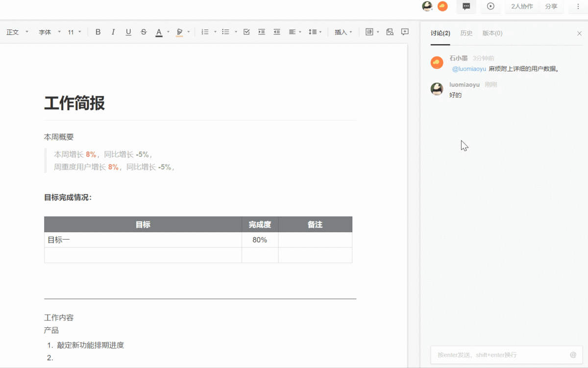Insert a numbered list

tap(205, 32)
